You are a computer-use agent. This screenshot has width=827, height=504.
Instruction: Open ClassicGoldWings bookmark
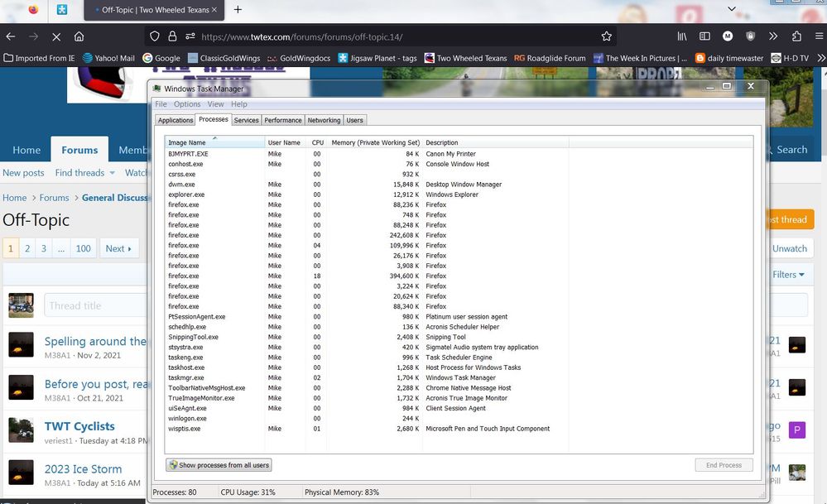(x=224, y=58)
